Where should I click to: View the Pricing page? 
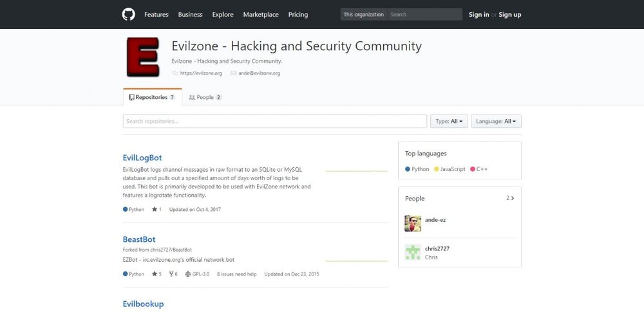(x=298, y=14)
